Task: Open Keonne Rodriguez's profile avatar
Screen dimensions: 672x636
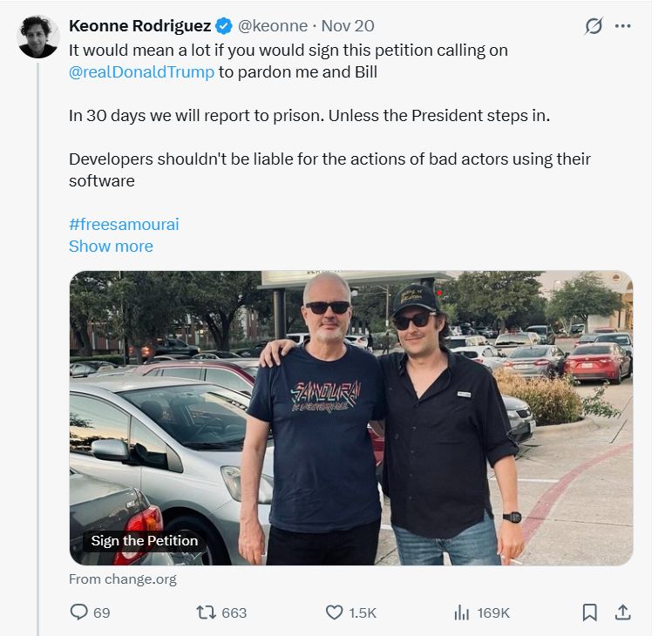Action: click(38, 37)
